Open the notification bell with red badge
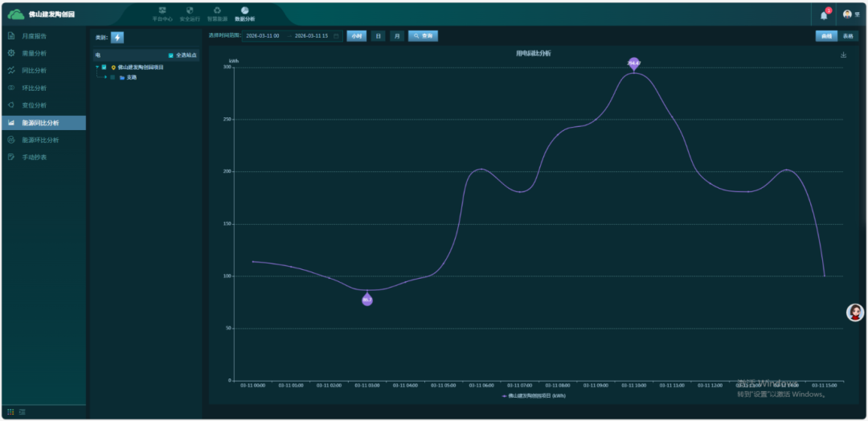Image resolution: width=868 pixels, height=421 pixels. pos(824,14)
